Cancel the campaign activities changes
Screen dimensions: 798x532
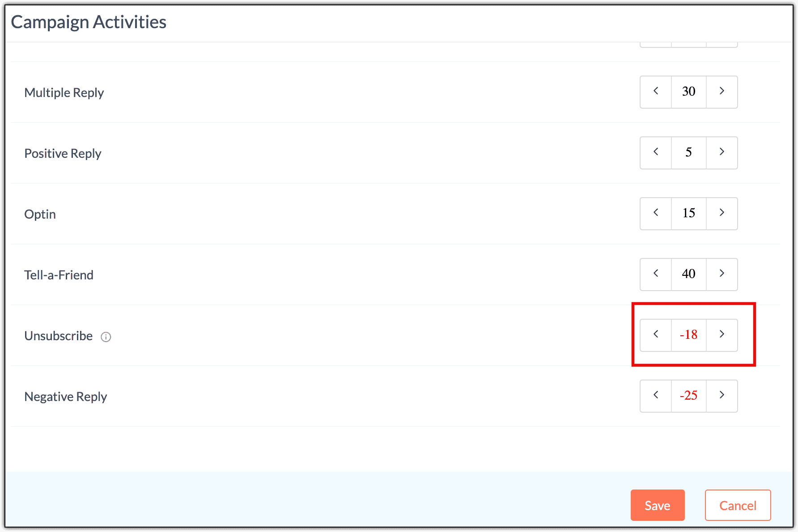(738, 505)
